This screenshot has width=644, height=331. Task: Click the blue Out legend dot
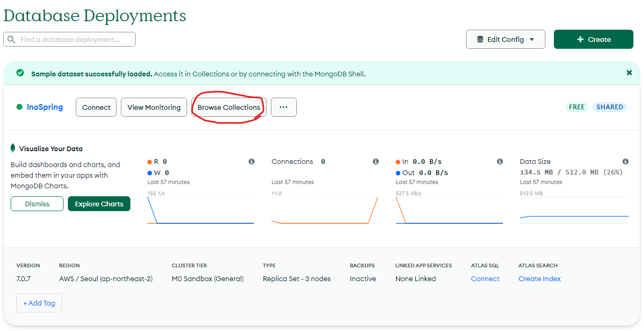[398, 173]
